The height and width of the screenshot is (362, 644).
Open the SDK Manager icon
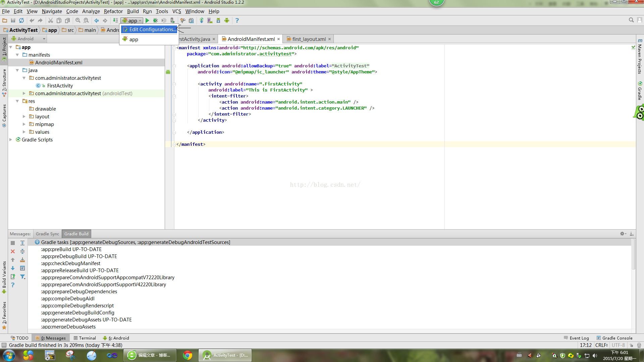tap(218, 20)
